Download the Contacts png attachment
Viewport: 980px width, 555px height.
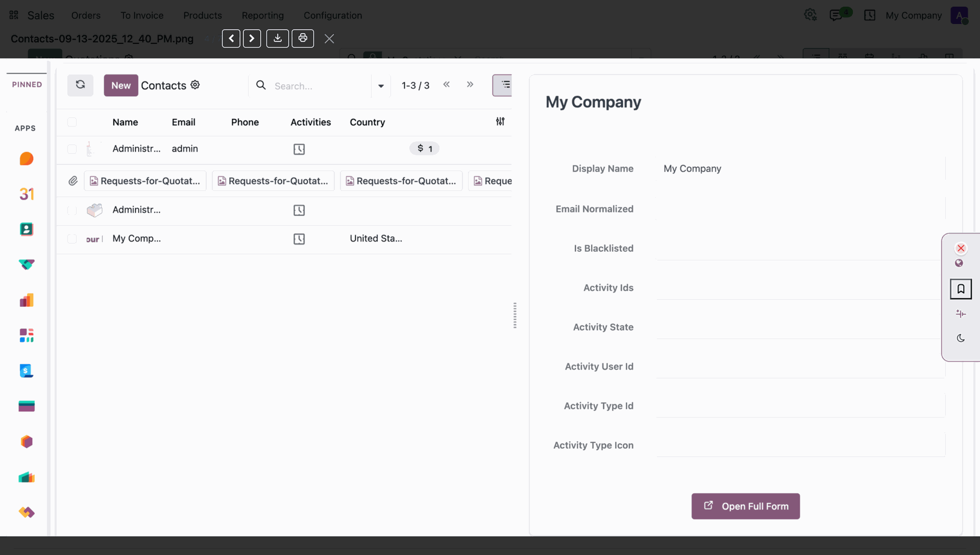[x=278, y=38]
